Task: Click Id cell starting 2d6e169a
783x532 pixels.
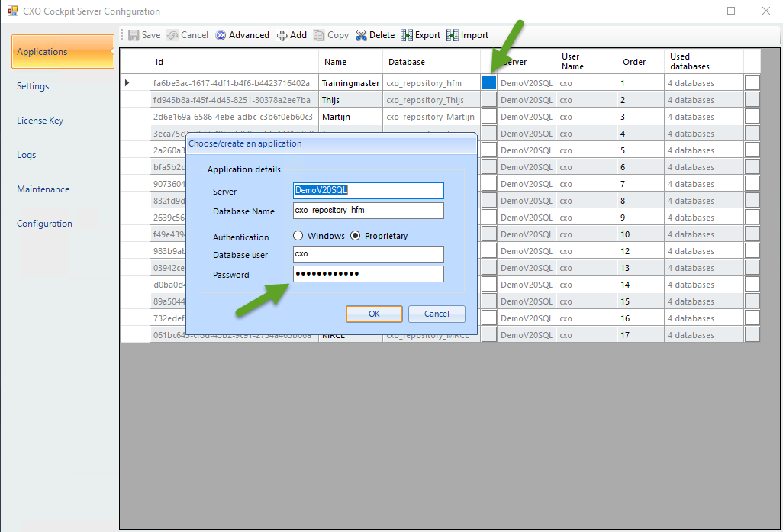Action: (x=234, y=116)
